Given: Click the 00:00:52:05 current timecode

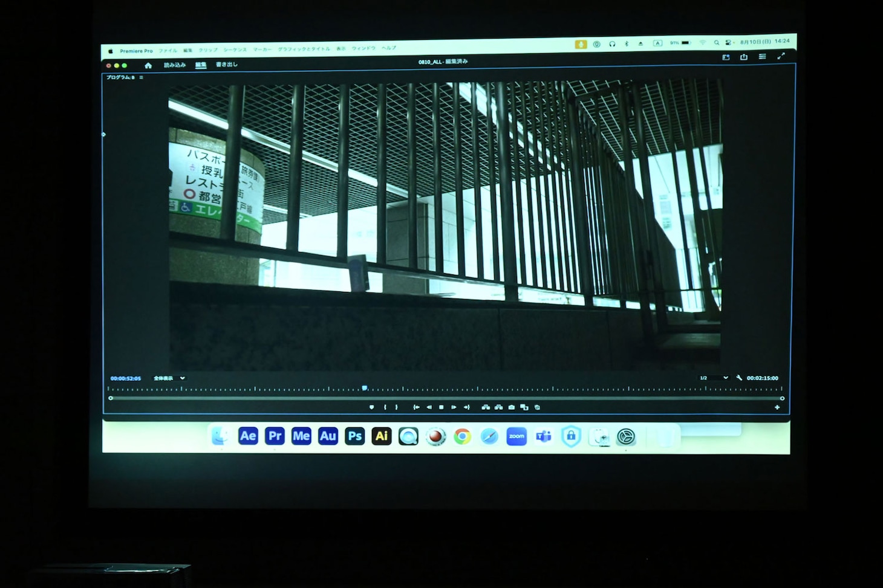Looking at the screenshot, I should tap(126, 378).
